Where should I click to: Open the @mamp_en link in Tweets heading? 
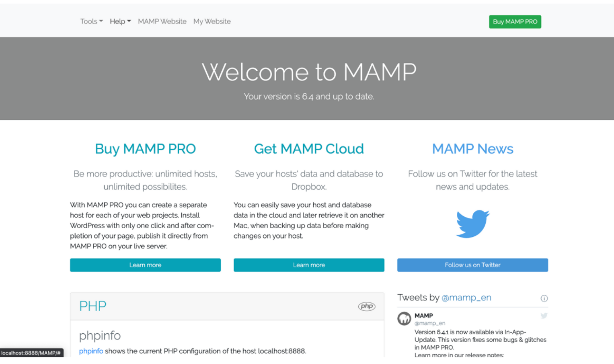coord(466,298)
